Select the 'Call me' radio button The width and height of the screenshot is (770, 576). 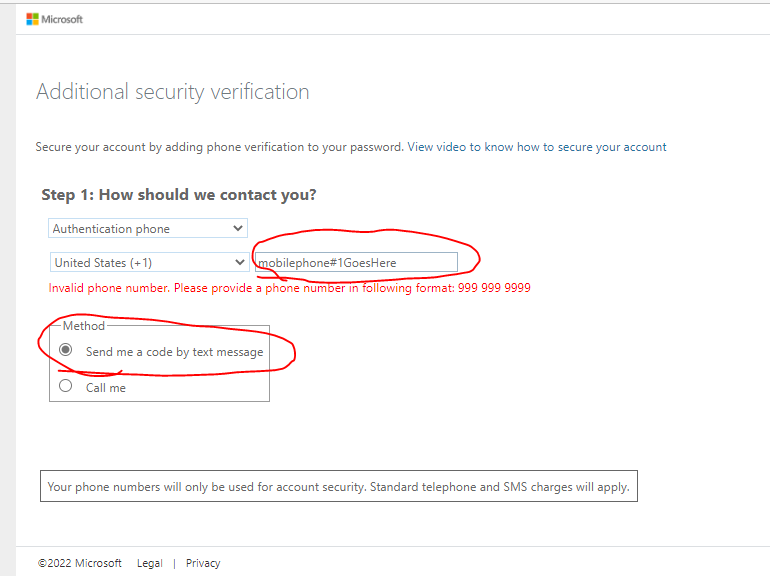65,385
